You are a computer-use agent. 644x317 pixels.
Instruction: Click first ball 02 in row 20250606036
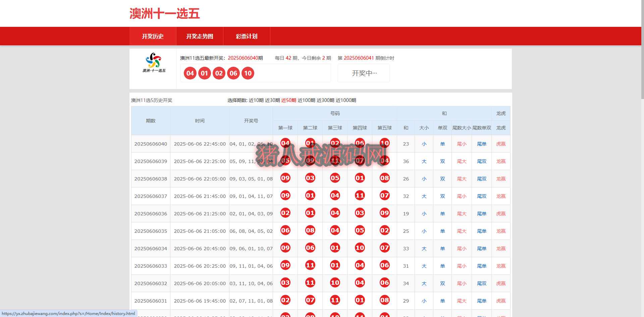pyautogui.click(x=285, y=213)
